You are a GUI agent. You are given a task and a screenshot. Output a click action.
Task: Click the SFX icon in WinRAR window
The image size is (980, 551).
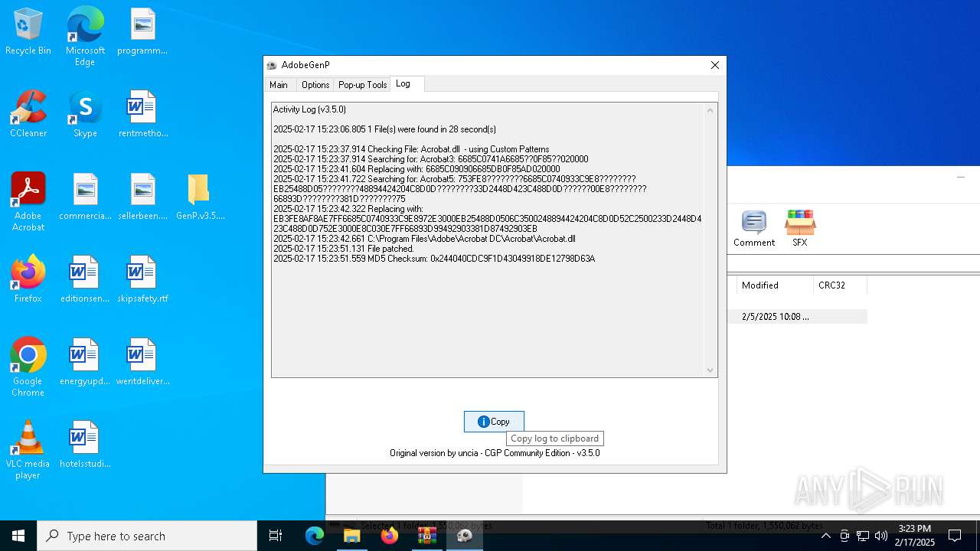800,229
